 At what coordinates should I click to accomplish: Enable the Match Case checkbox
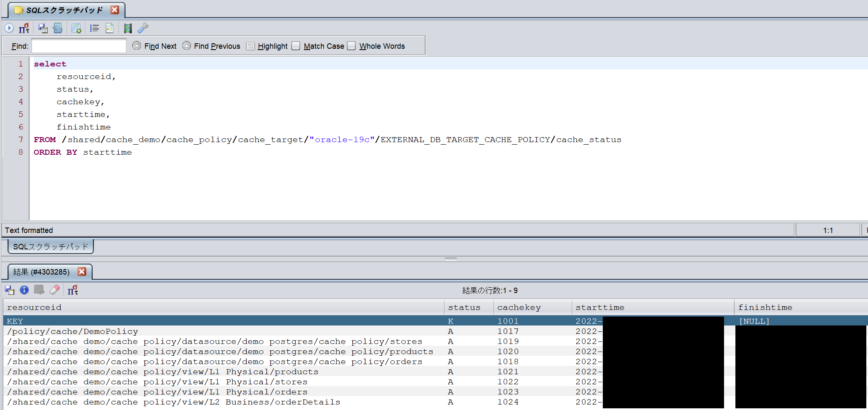pos(296,46)
